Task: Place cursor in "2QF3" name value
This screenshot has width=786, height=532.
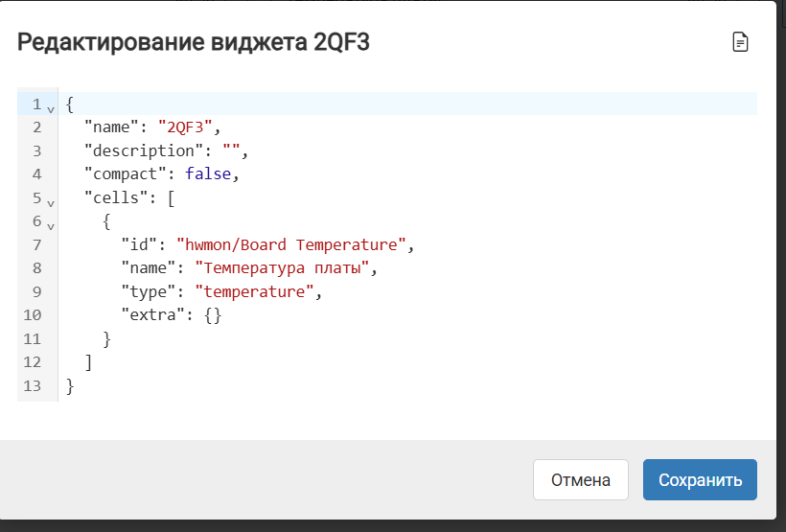Action: pyautogui.click(x=185, y=127)
